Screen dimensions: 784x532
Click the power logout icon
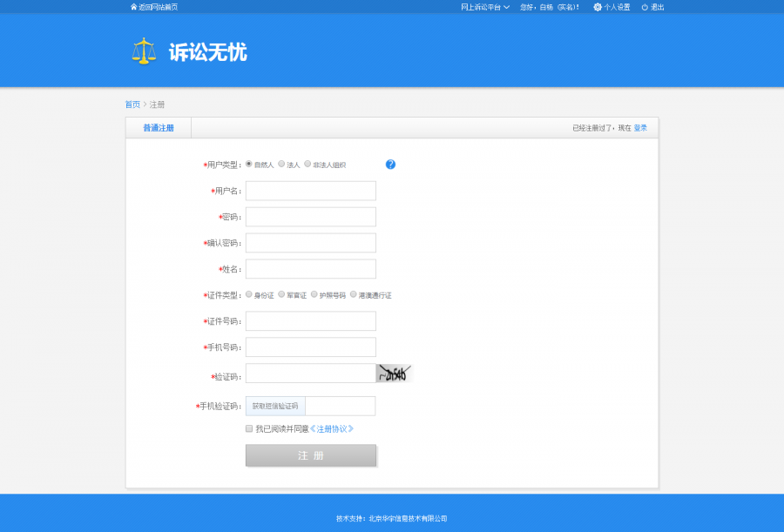coord(645,7)
